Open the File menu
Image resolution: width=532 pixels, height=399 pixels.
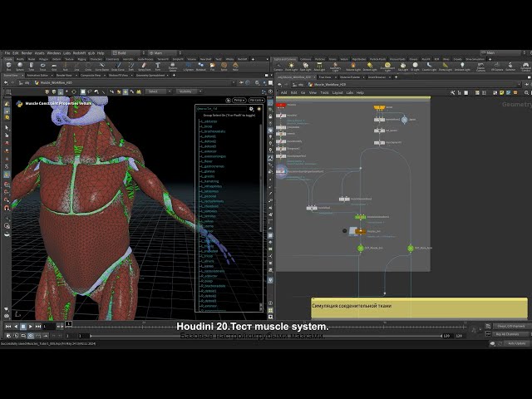coord(7,53)
